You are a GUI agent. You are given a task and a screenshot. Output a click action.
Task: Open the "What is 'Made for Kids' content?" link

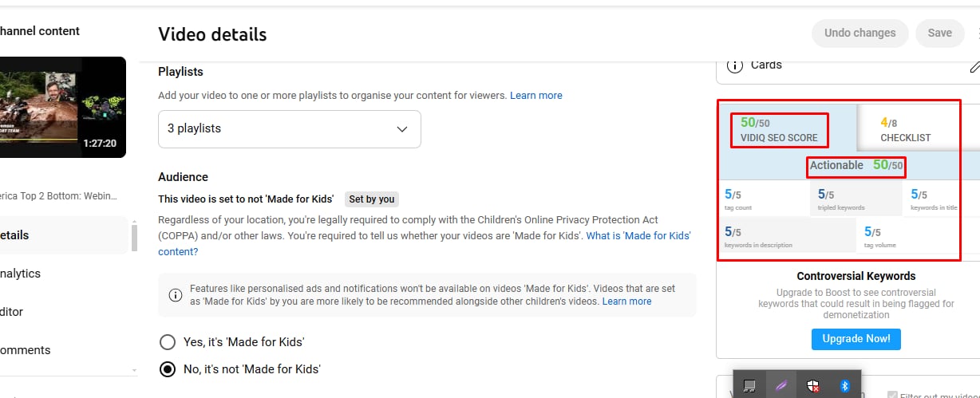[638, 236]
